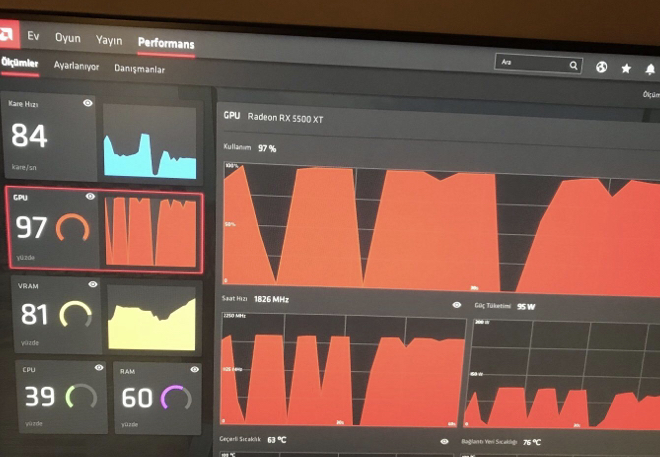Select the Kare Hızı 84 metric card
Image resolution: width=660 pixels, height=457 pixels.
point(49,136)
